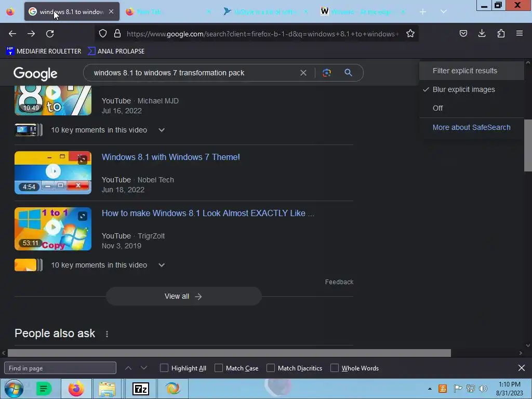Focus the Find in page input
Viewport: 532px width, 399px height.
pos(60,368)
